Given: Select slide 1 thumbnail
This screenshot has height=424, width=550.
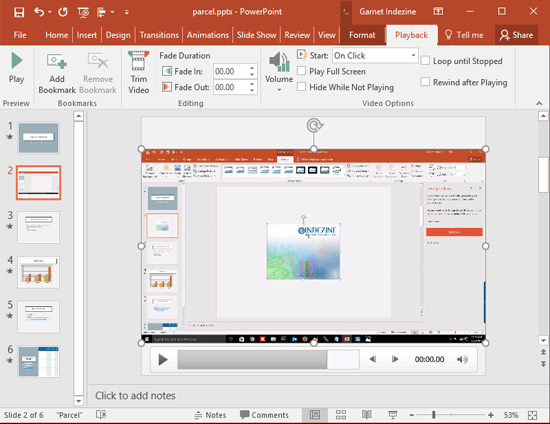Looking at the screenshot, I should point(39,138).
